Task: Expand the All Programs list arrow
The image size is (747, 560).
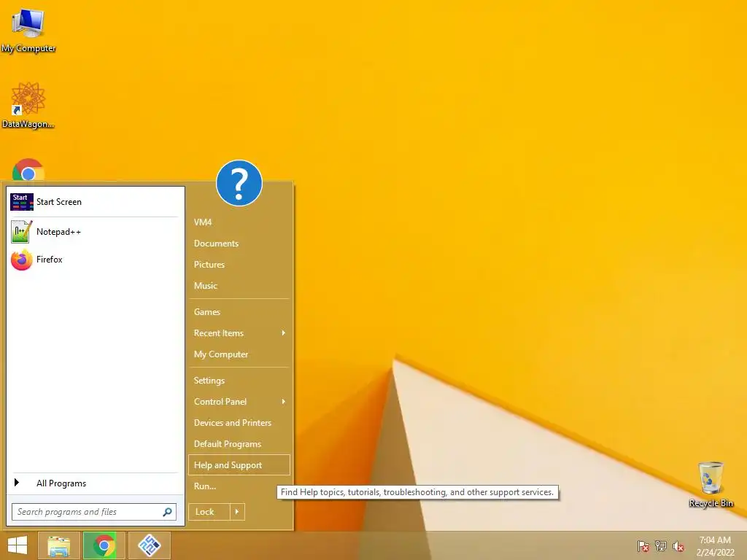Action: point(17,483)
